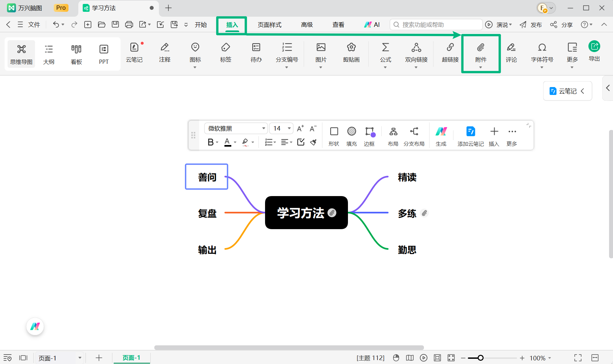Open the 云笔记 cloud note tool
The width and height of the screenshot is (613, 364).
(134, 53)
